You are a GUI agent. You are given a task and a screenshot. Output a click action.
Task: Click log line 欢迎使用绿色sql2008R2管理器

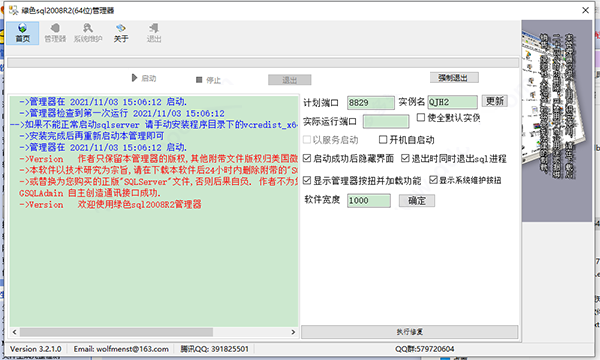tap(110, 204)
